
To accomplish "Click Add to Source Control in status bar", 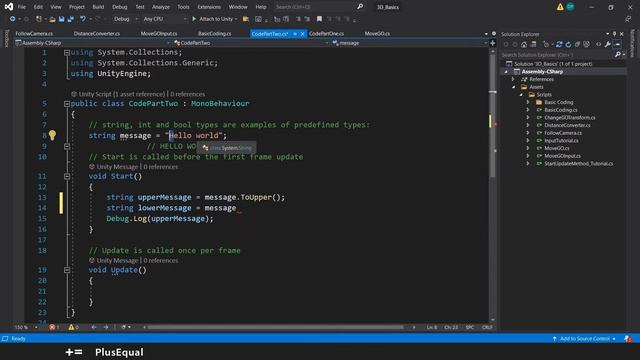I will point(584,339).
